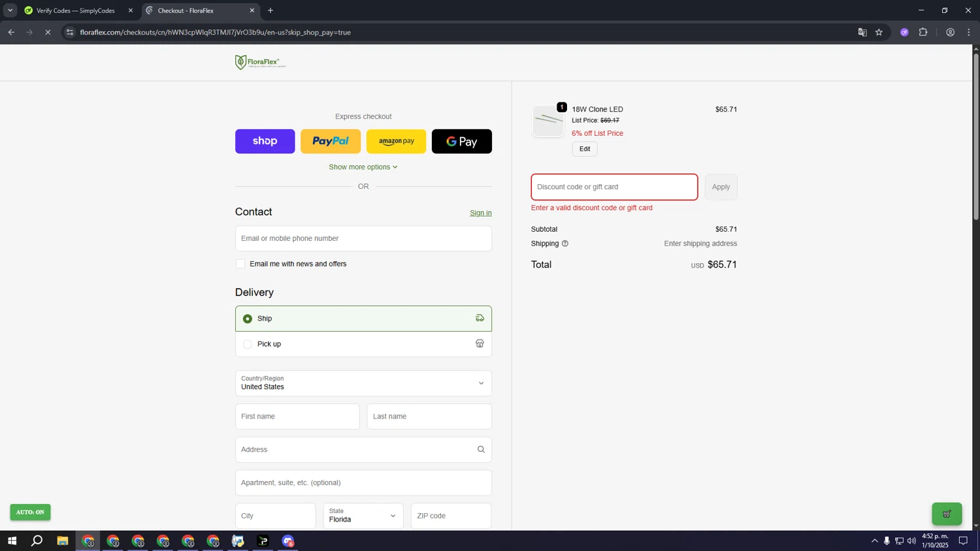980x551 pixels.
Task: Click the address bar URL
Action: [x=216, y=32]
